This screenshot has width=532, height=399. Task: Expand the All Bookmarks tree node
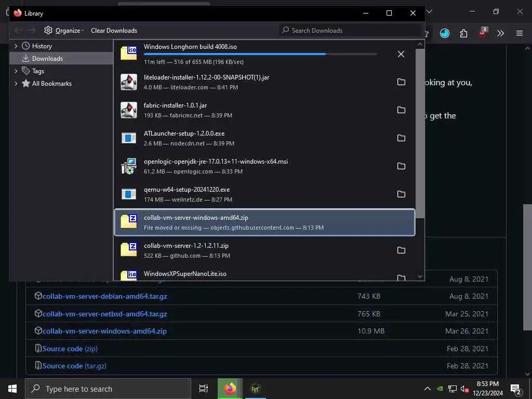(x=16, y=84)
